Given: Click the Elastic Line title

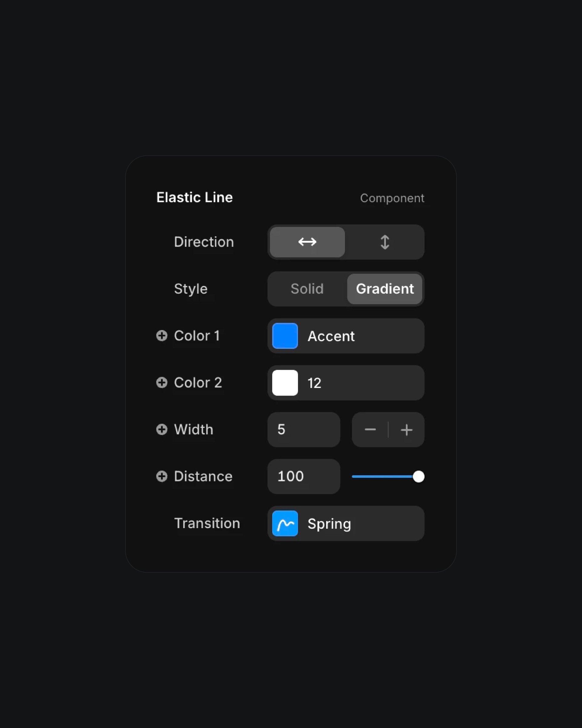Looking at the screenshot, I should tap(194, 197).
